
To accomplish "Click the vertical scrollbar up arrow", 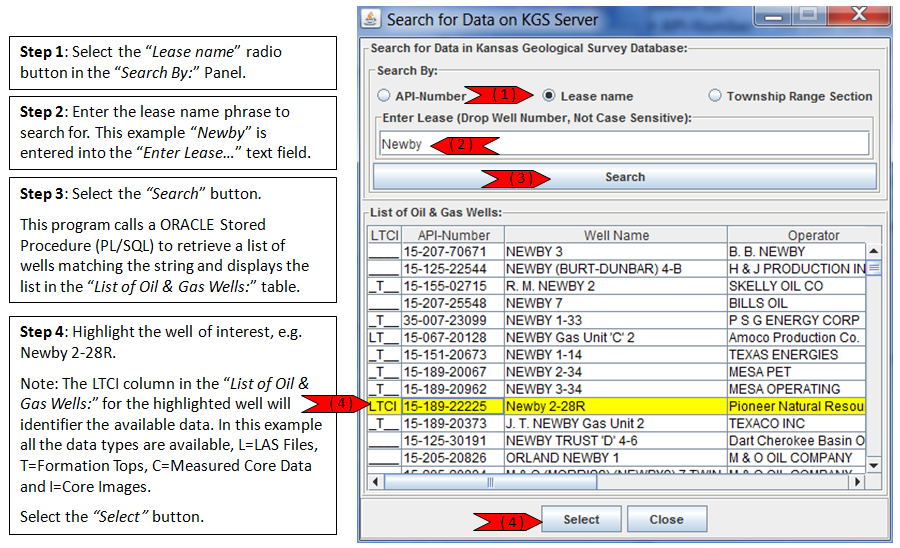I will click(x=873, y=251).
